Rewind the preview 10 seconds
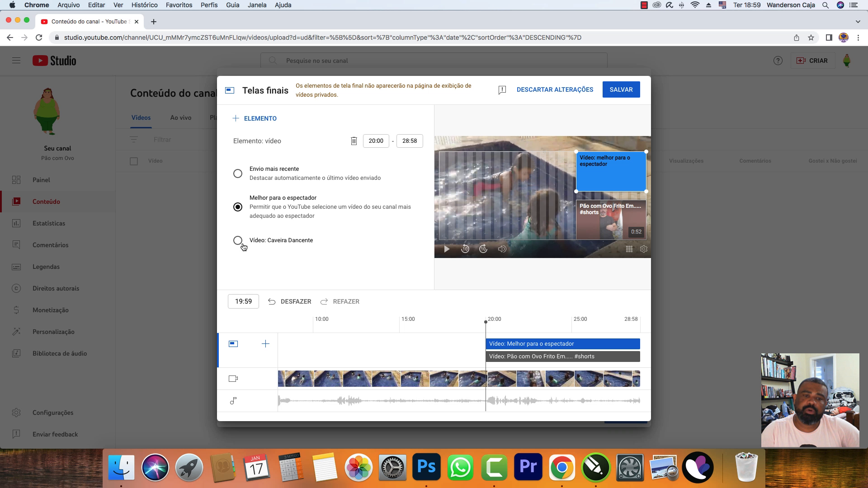Screen dimensions: 868x488 [x=465, y=249]
